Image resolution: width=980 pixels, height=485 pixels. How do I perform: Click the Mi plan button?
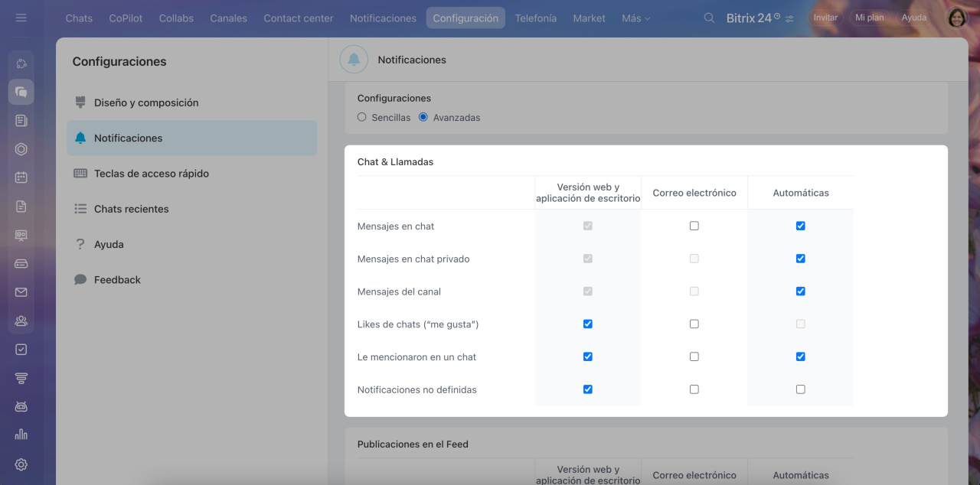pos(869,18)
